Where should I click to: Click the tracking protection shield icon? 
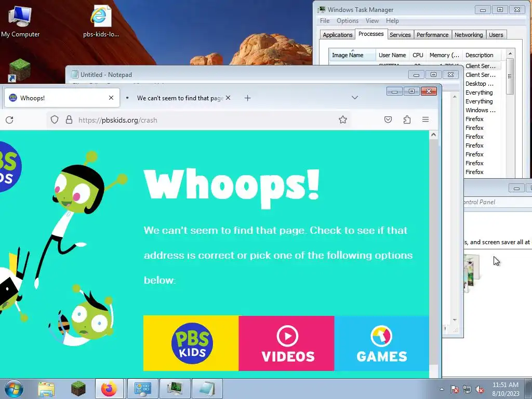click(55, 120)
